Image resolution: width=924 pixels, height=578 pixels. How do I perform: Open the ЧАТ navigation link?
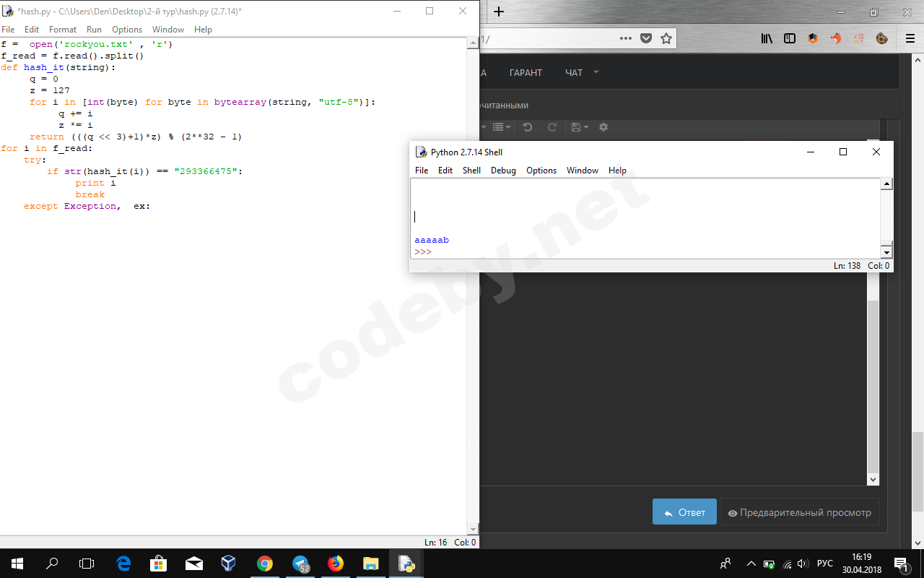[x=574, y=72]
